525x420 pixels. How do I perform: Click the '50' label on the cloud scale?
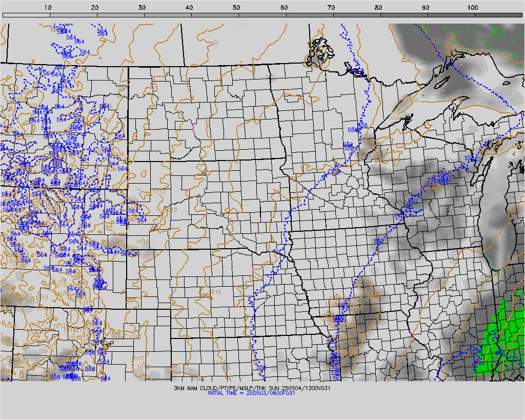(x=237, y=8)
